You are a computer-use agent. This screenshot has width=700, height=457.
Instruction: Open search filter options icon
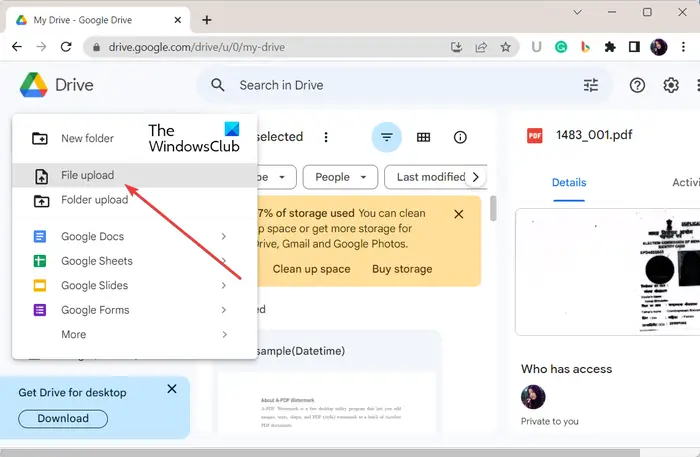(x=591, y=85)
